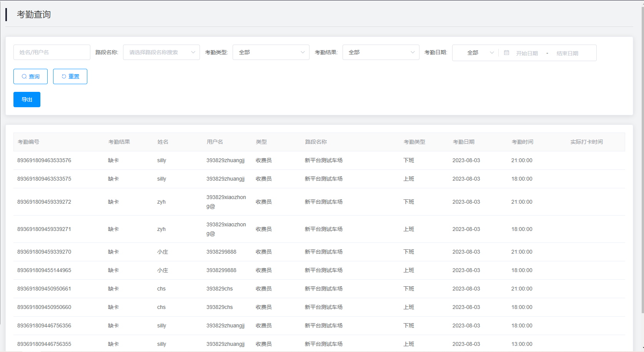Open the 考勤日期 type selector dropdown
This screenshot has width=644, height=352.
pos(475,53)
